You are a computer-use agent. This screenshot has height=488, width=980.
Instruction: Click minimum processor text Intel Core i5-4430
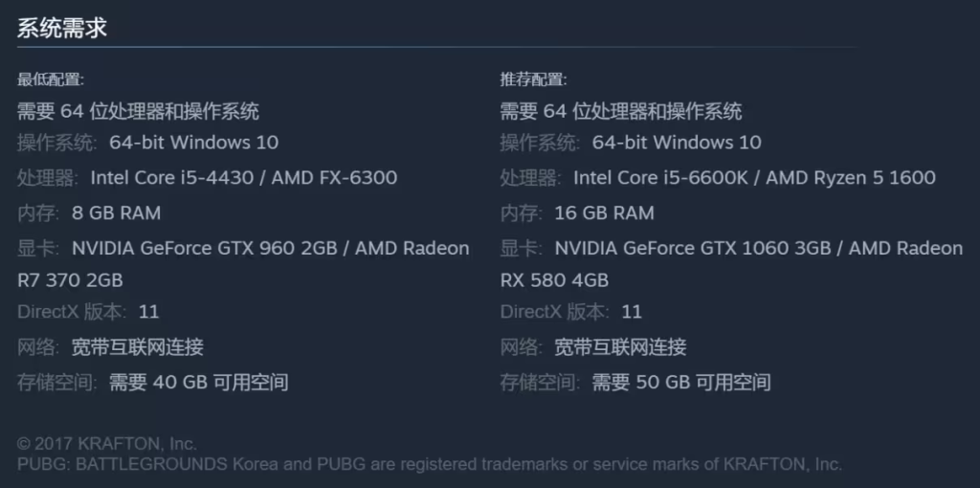click(x=172, y=178)
